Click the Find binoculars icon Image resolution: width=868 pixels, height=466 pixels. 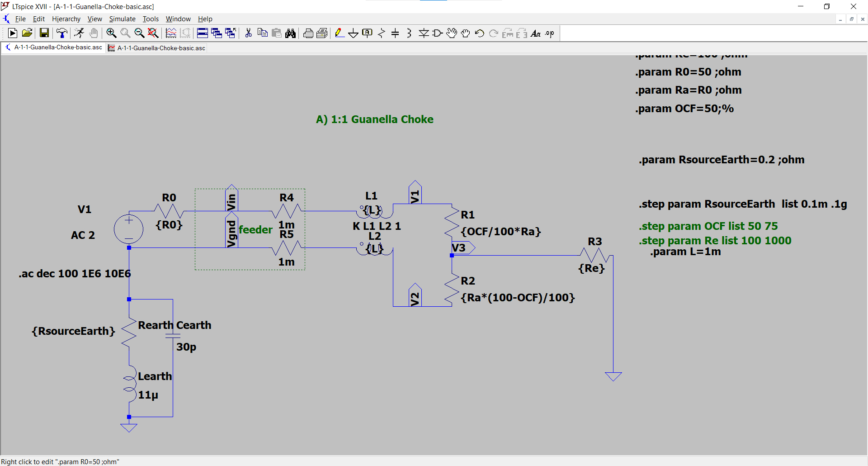[290, 33]
